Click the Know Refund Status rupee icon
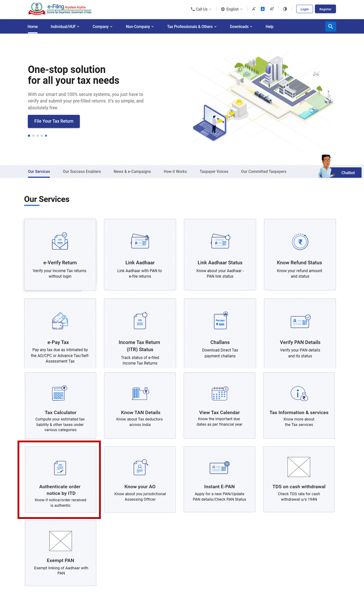Viewport: 364px width, 593px height. pos(300,242)
